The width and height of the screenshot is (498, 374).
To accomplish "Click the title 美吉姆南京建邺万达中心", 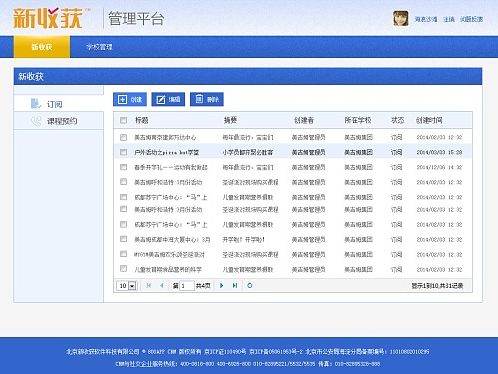I will [x=165, y=137].
